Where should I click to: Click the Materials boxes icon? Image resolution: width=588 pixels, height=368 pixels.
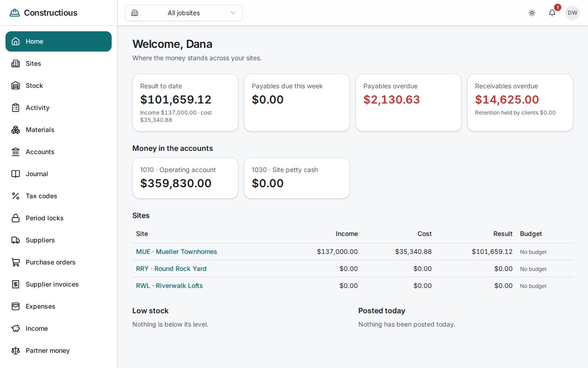tap(16, 130)
